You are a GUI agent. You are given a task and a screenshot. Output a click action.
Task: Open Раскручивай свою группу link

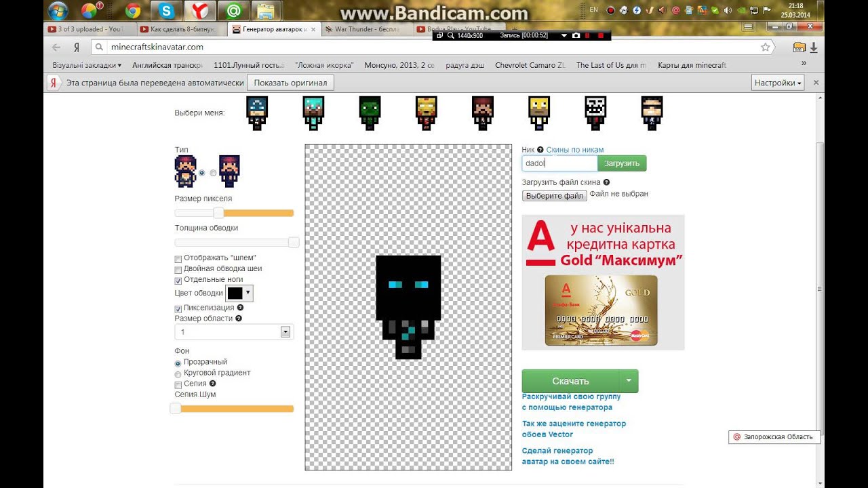(571, 402)
